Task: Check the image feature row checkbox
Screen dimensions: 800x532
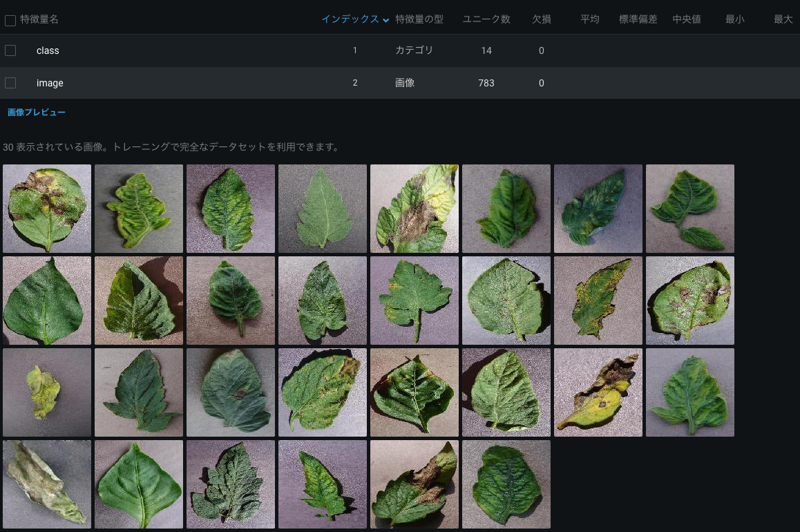Action: (x=10, y=83)
